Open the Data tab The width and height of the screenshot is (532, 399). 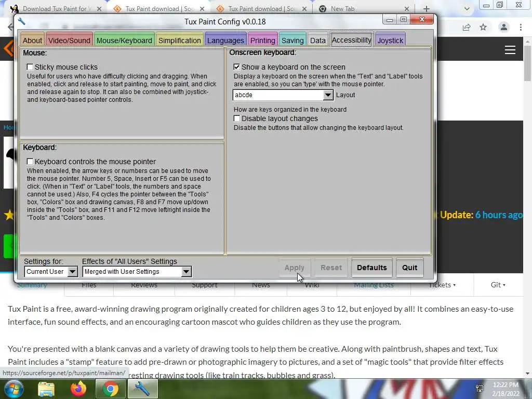pos(318,41)
